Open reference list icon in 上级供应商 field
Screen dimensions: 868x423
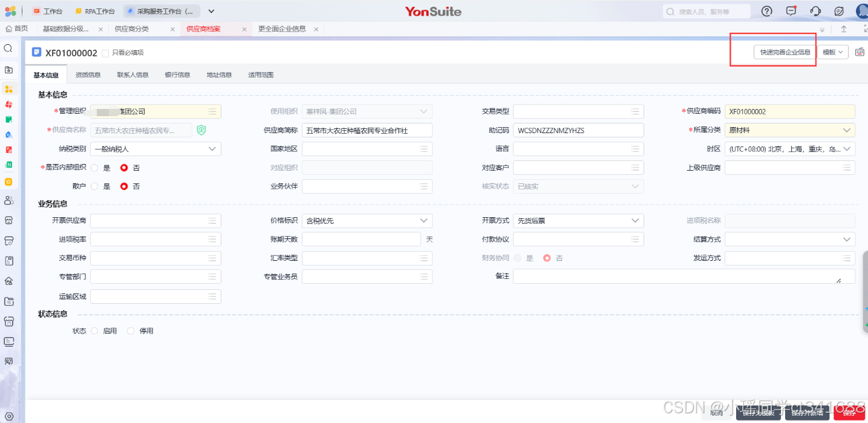[847, 168]
